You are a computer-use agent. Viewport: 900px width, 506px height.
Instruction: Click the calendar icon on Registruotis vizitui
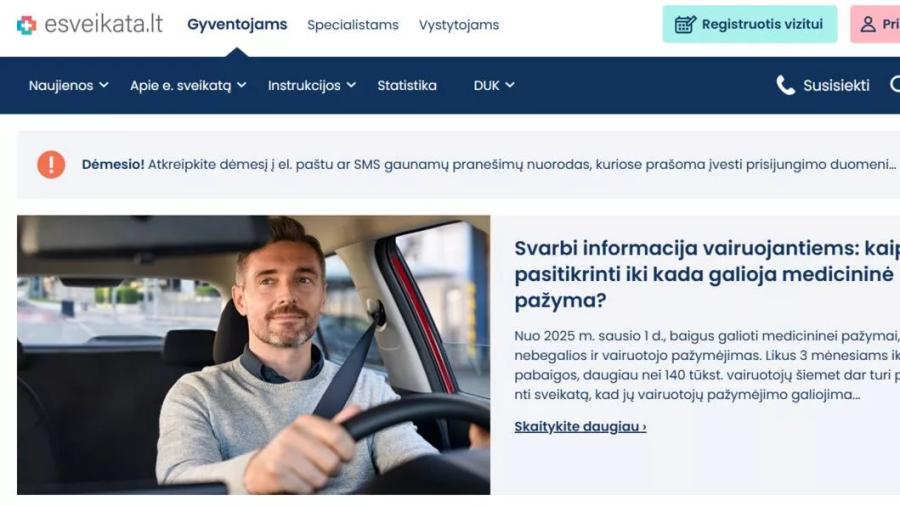tap(685, 25)
